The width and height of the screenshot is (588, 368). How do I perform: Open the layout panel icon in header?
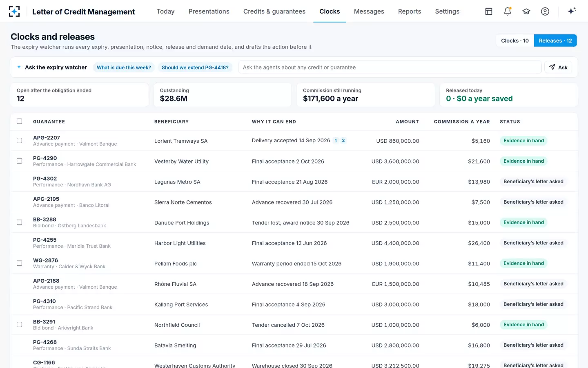(x=489, y=11)
